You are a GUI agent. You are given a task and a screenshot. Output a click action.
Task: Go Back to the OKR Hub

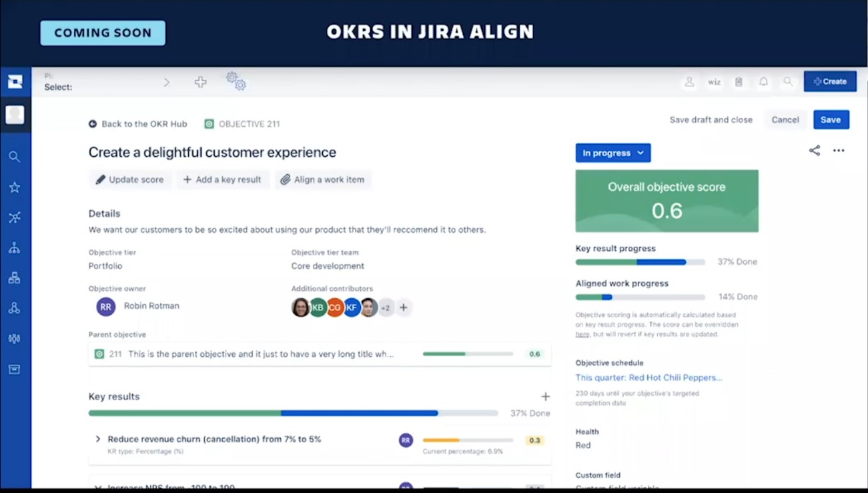(138, 124)
